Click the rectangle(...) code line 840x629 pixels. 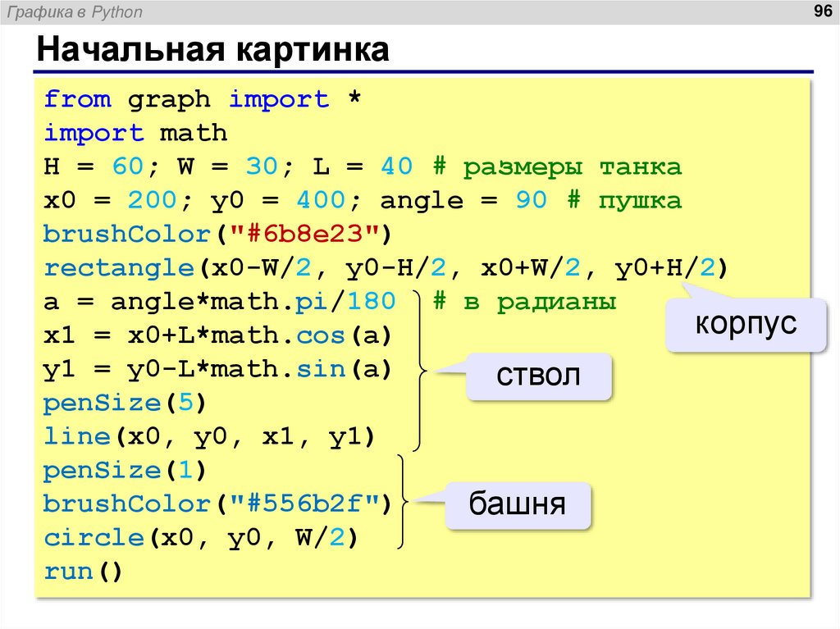pyautogui.click(x=386, y=268)
